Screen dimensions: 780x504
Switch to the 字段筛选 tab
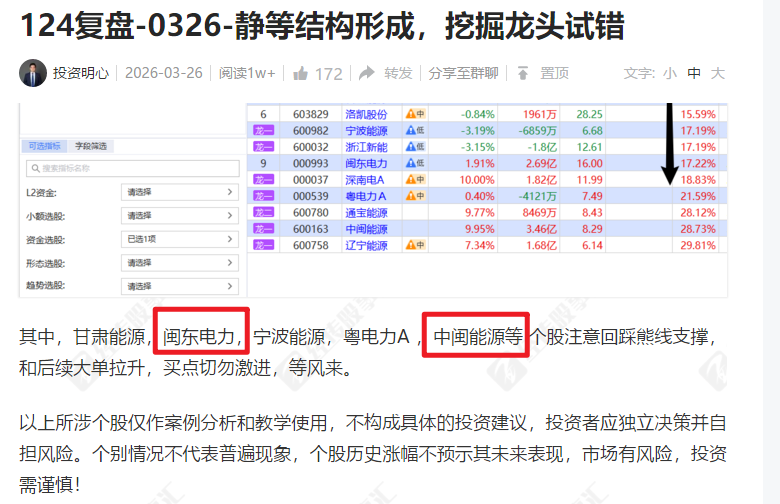point(90,146)
